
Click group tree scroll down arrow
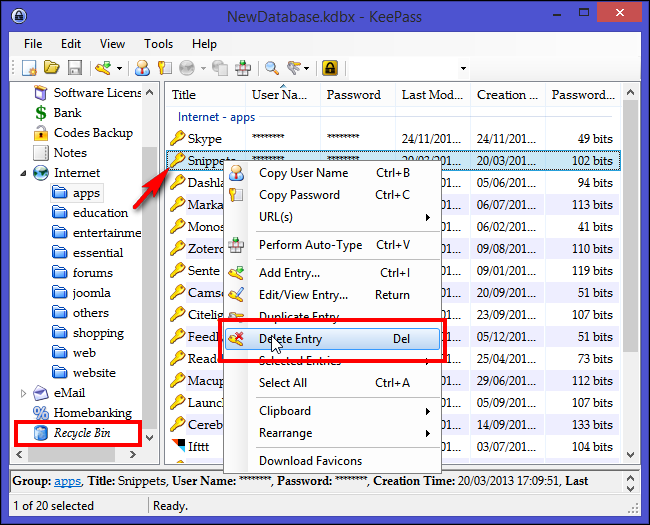point(150,438)
